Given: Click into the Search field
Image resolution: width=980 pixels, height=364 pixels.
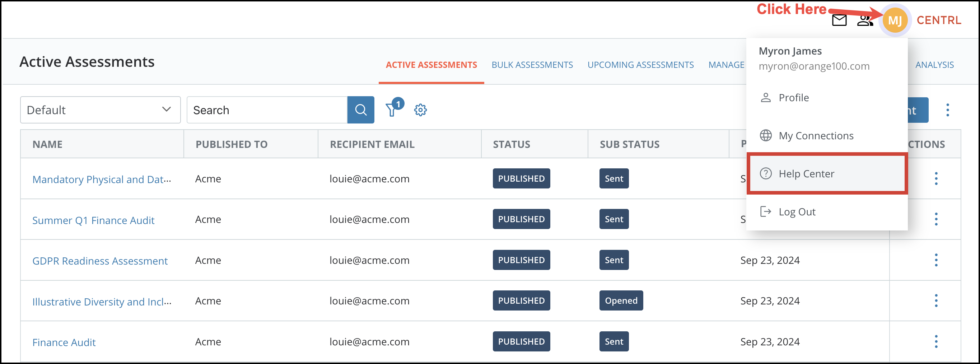Looking at the screenshot, I should 267,110.
